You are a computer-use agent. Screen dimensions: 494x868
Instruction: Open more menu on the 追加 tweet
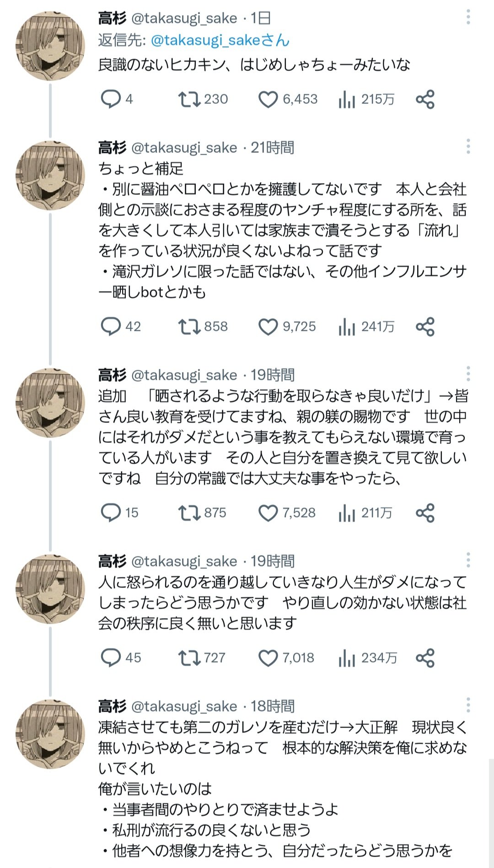pos(468,374)
